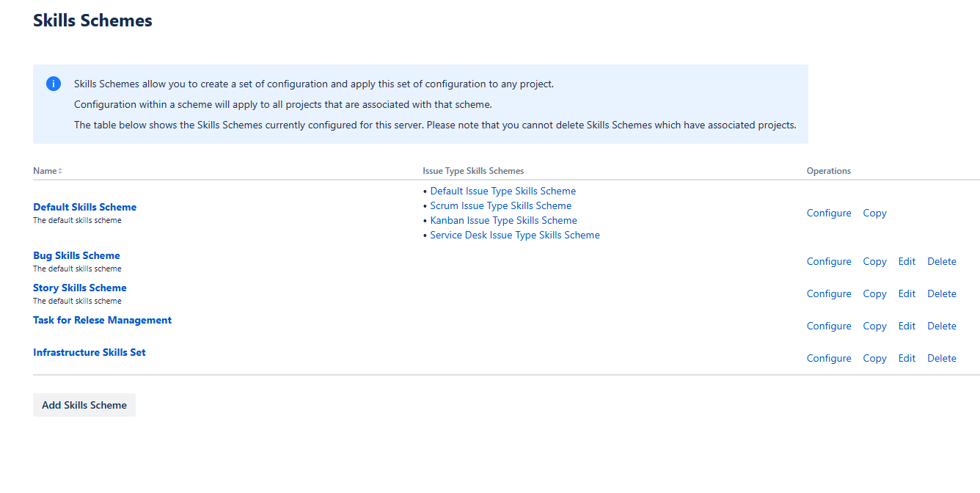Sort table by Name column arrow
This screenshot has width=980, height=493.
60,171
